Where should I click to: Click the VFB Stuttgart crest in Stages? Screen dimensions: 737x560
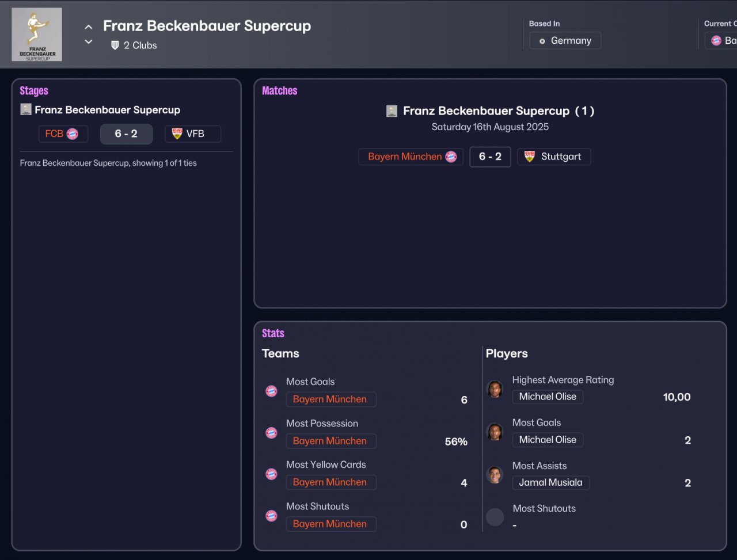coord(177,134)
